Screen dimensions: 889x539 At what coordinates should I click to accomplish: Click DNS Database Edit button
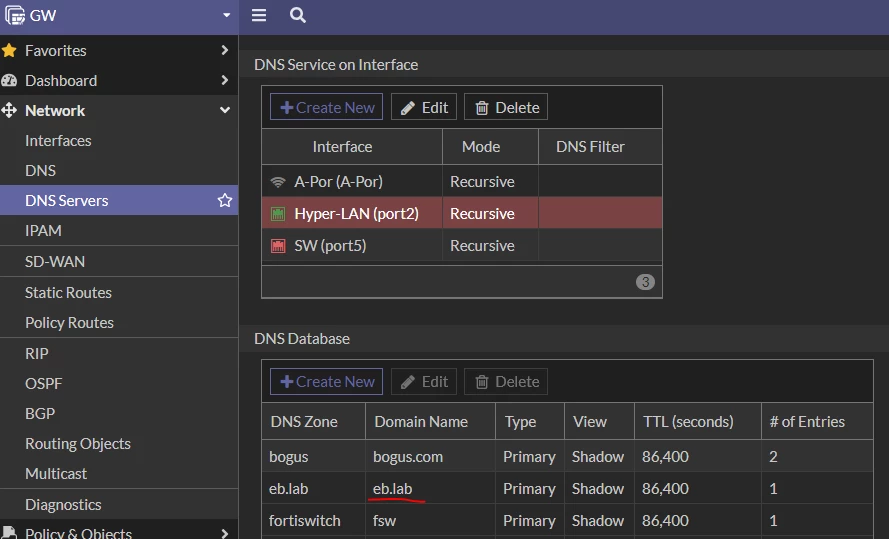424,381
